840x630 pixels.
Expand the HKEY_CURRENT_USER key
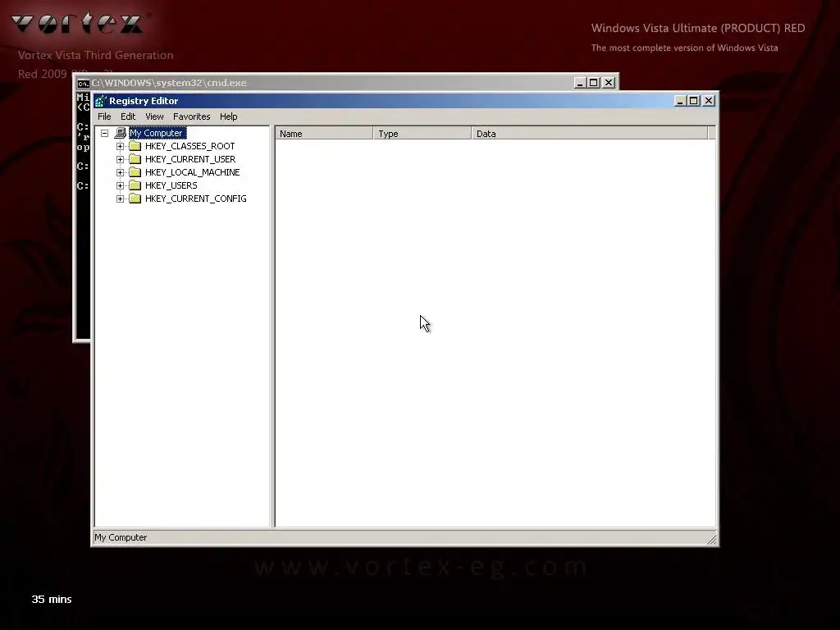(x=120, y=159)
